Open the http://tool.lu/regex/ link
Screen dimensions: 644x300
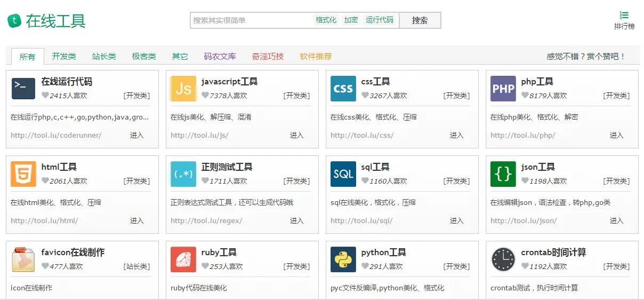[x=206, y=221]
